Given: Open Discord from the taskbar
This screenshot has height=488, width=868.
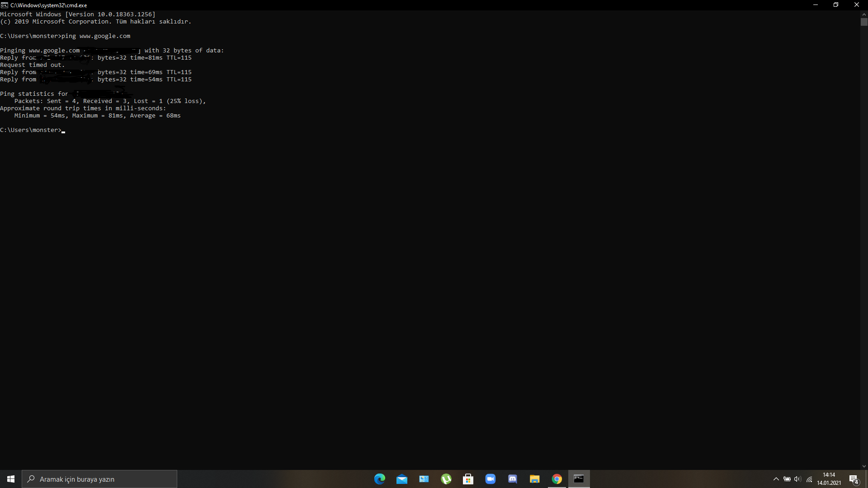Looking at the screenshot, I should (x=512, y=479).
